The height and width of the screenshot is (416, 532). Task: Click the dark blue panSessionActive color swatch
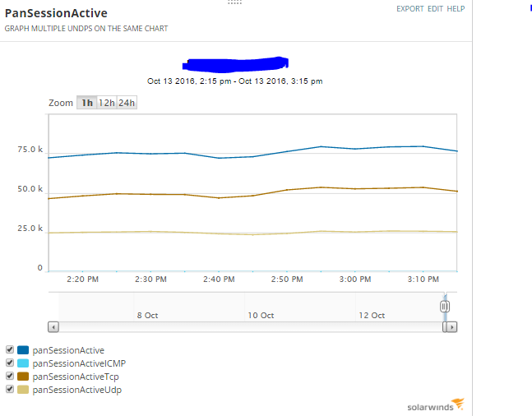tap(23, 350)
